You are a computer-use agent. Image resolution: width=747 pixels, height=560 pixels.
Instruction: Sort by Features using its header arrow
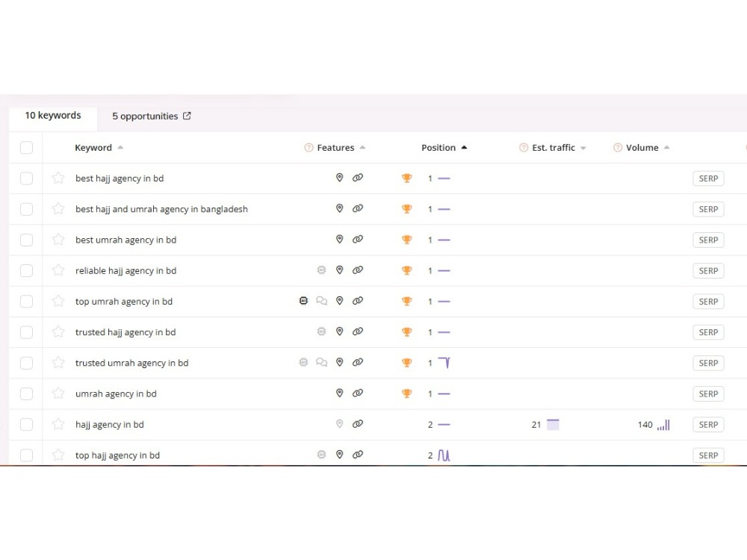point(362,148)
